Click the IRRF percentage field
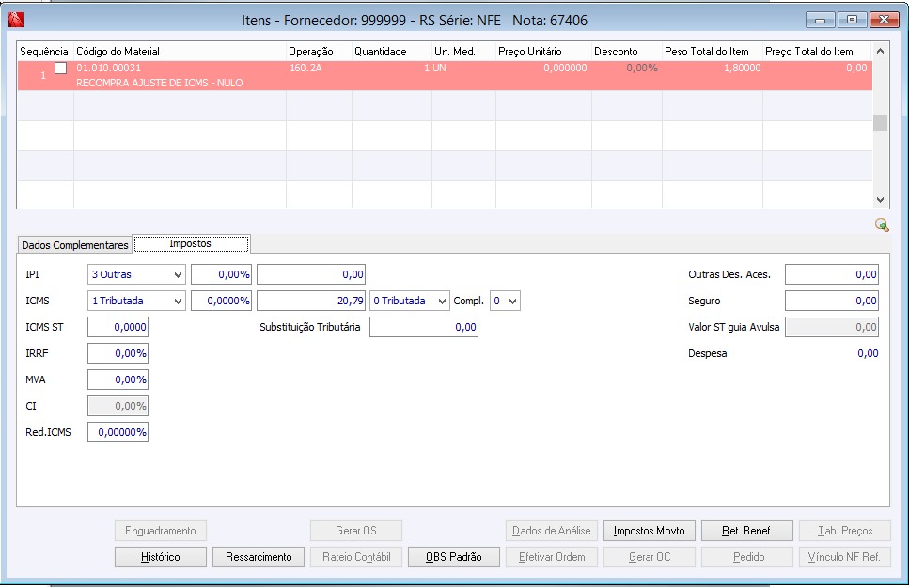The image size is (909, 588). coord(118,353)
